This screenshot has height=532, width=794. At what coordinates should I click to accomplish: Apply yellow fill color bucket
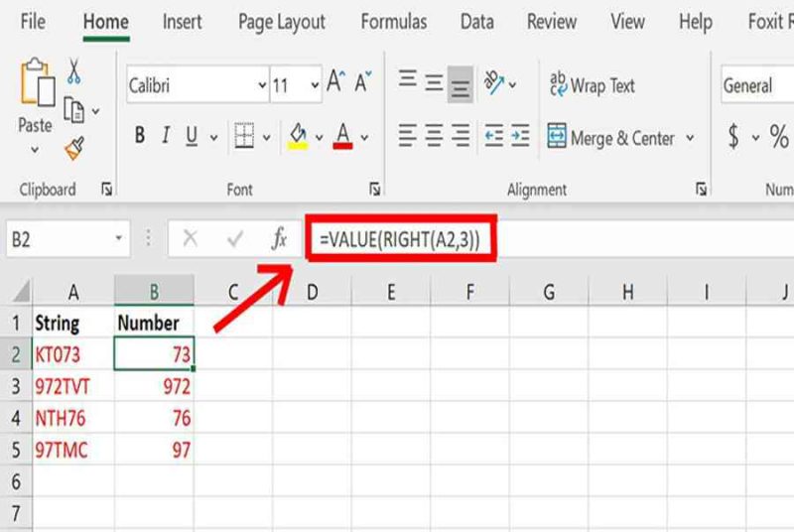coord(298,136)
